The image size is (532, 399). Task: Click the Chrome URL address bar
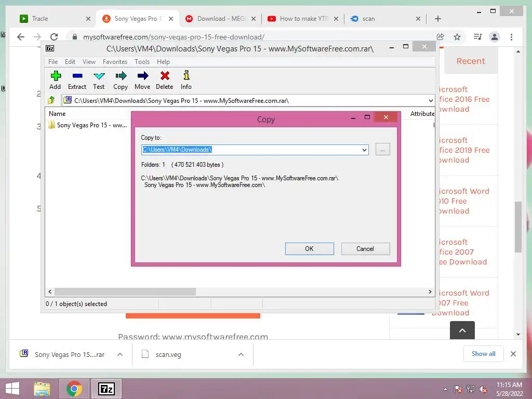pyautogui.click(x=251, y=37)
